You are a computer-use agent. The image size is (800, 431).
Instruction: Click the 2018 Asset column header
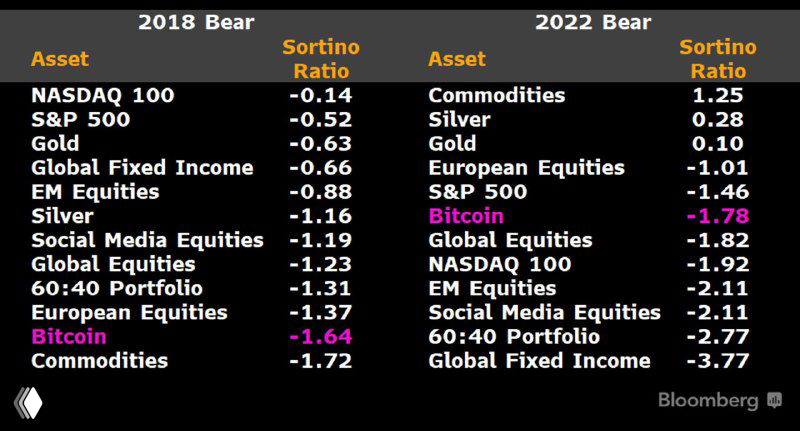(x=60, y=59)
